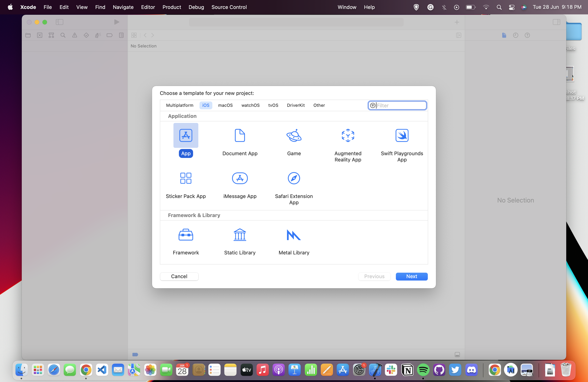Select the Swift Playgrounds App icon

[402, 135]
